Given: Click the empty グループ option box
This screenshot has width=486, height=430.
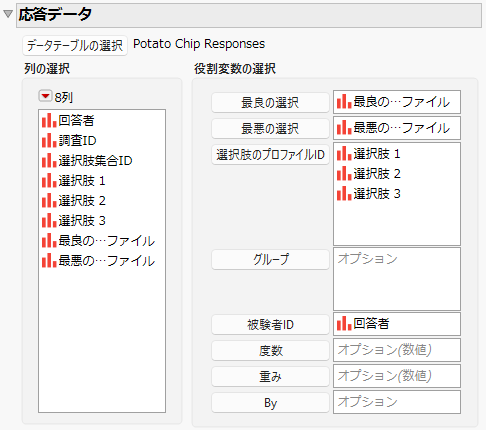Looking at the screenshot, I should [x=397, y=279].
